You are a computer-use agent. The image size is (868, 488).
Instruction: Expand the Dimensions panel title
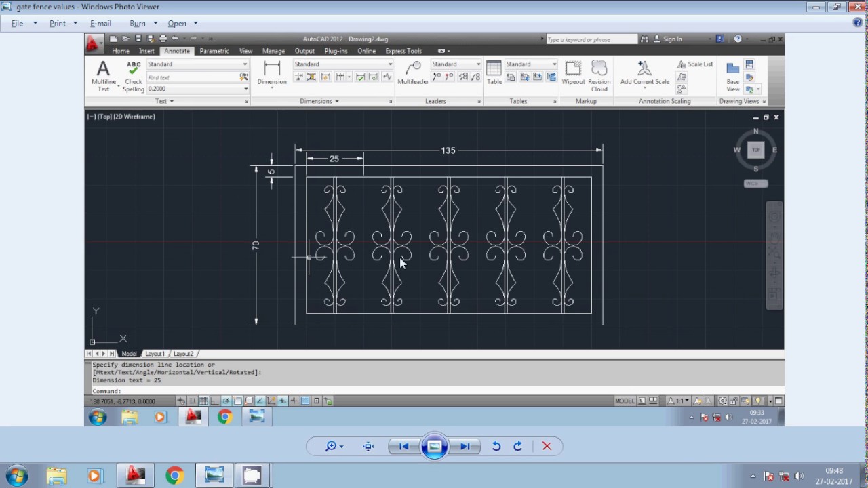(x=319, y=101)
